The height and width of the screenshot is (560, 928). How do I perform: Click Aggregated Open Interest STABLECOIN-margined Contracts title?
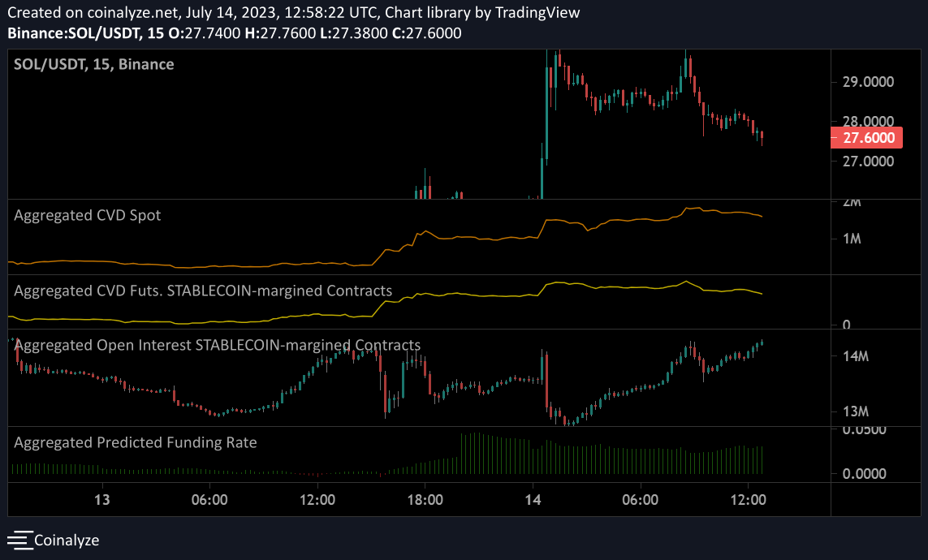218,345
